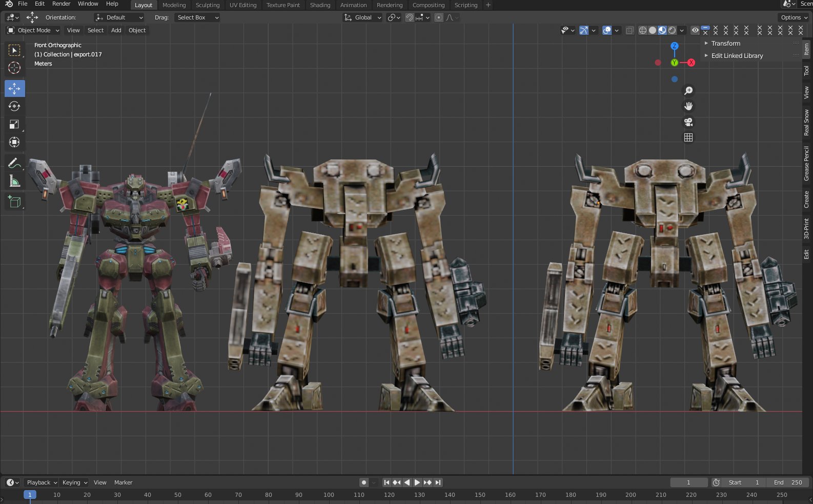The height and width of the screenshot is (504, 813).
Task: Activate the 3D Cursor tool
Action: tap(14, 68)
